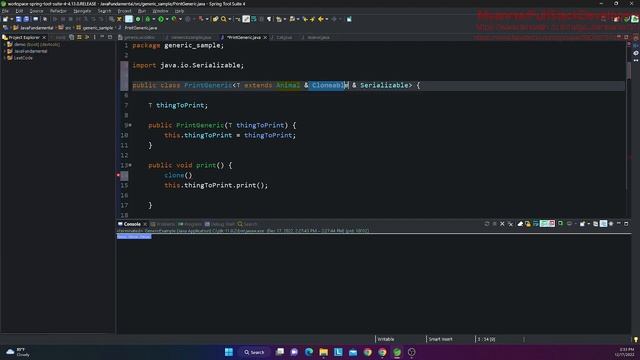
Task: Click Link with Editor in Project Explorer
Action: [x=79, y=37]
